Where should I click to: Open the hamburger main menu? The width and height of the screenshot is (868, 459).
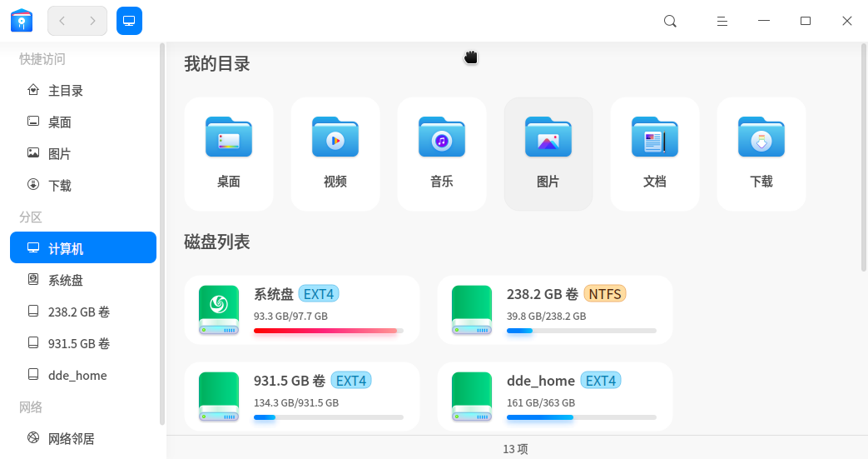[x=722, y=21]
